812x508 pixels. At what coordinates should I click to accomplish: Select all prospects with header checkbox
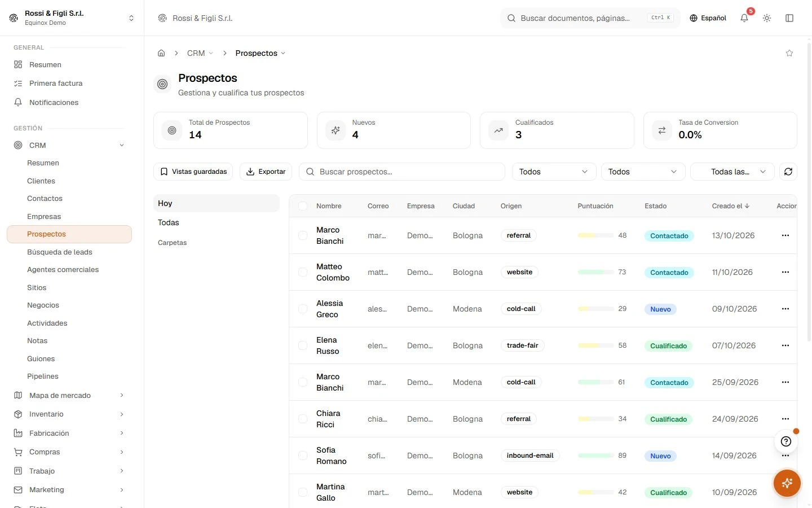pos(303,206)
